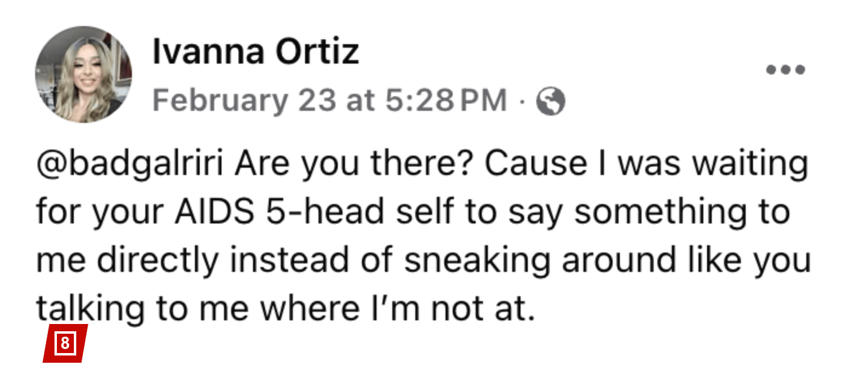Viewport: 868px width, 390px height.
Task: Click the word "where" in the last line
Action: [309, 309]
